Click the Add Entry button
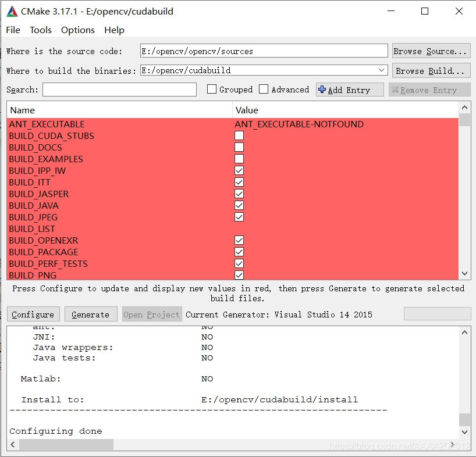 tap(350, 90)
